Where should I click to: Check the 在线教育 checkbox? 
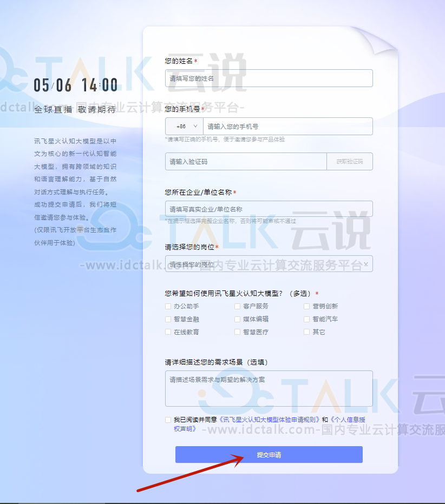point(168,331)
